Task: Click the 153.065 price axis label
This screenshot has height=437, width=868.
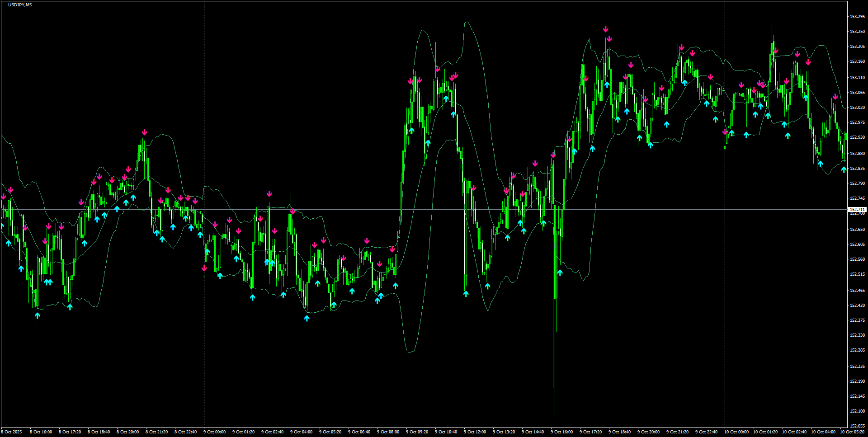Action: click(x=857, y=93)
